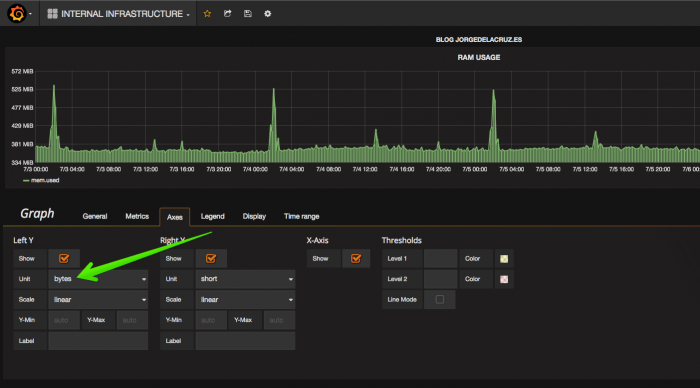The width and height of the screenshot is (700, 388).
Task: Open dashboard settings gear icon
Action: point(267,14)
